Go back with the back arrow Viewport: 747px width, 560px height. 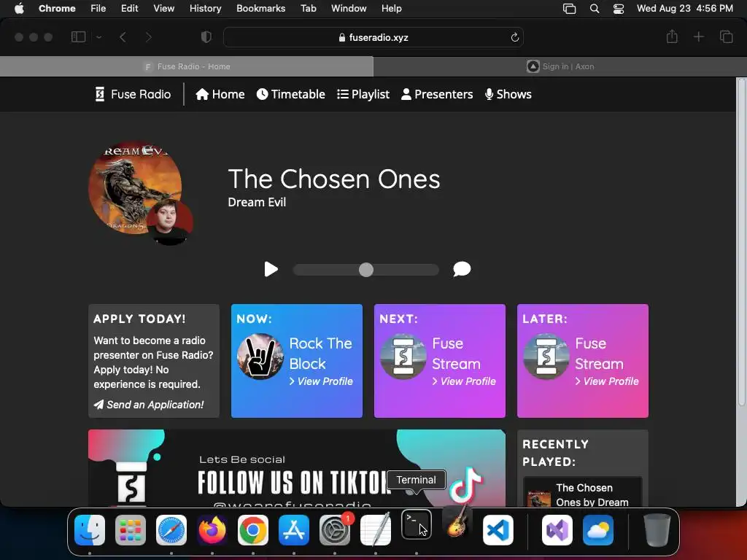point(123,36)
